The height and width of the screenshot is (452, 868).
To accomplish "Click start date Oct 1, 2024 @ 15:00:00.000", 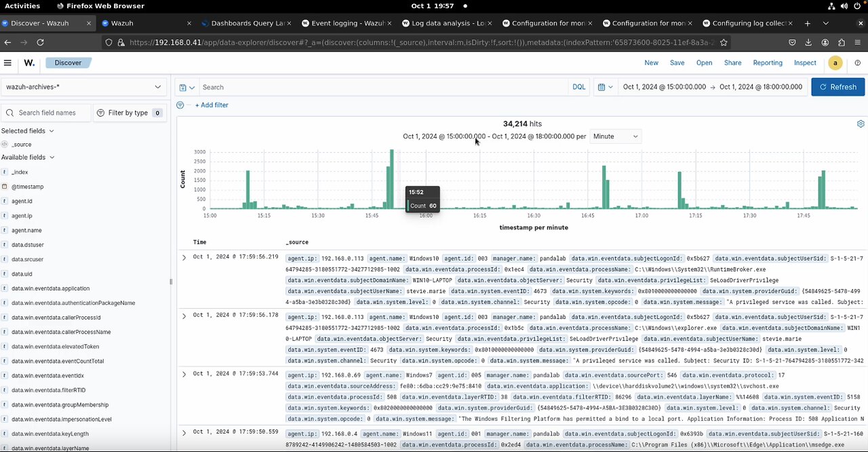I will tap(664, 87).
